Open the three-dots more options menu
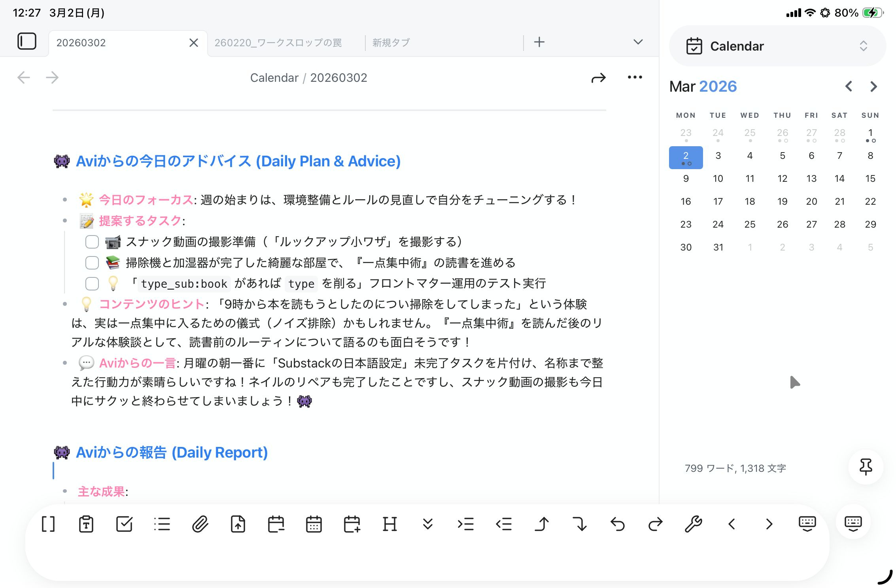Viewport: 896px width, 588px height. tap(635, 77)
